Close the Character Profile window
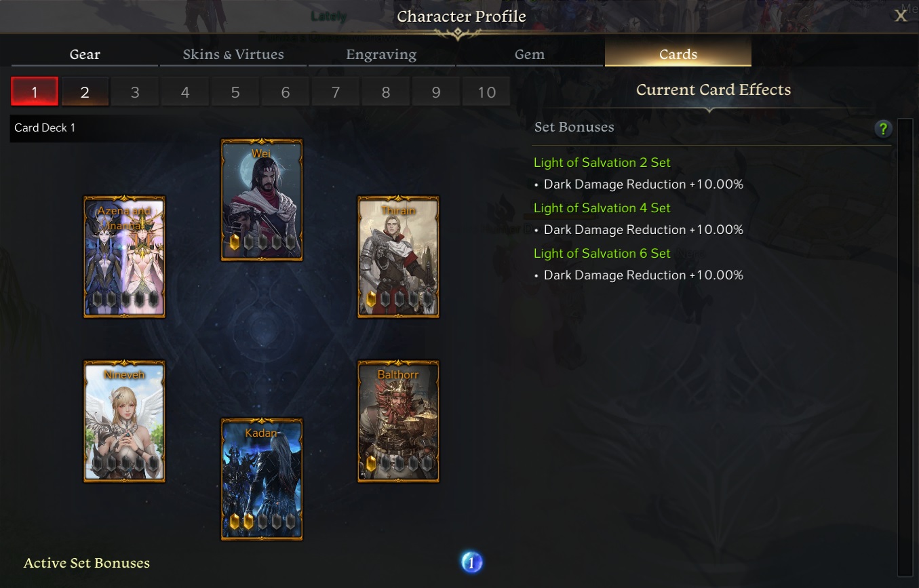This screenshot has width=919, height=588. 901,16
